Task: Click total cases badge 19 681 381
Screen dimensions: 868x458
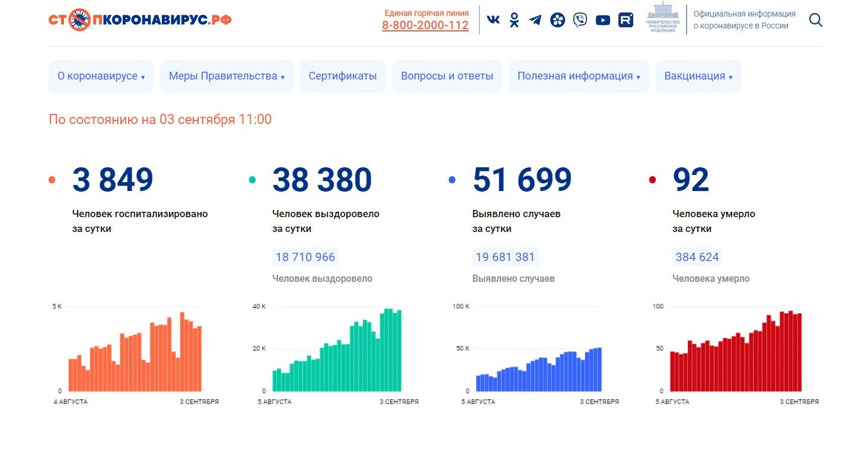Action: point(505,257)
